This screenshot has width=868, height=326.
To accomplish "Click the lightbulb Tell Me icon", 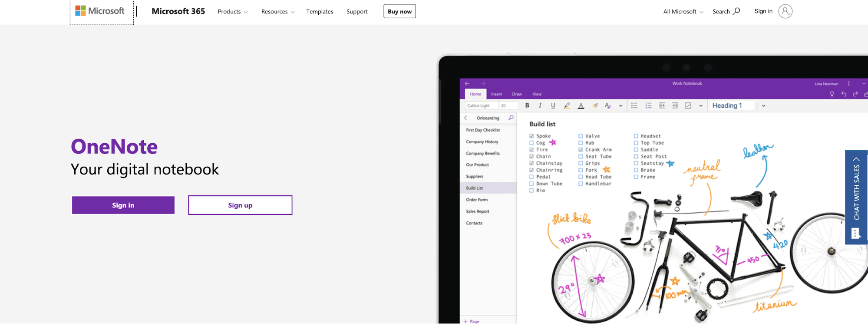I will point(832,94).
